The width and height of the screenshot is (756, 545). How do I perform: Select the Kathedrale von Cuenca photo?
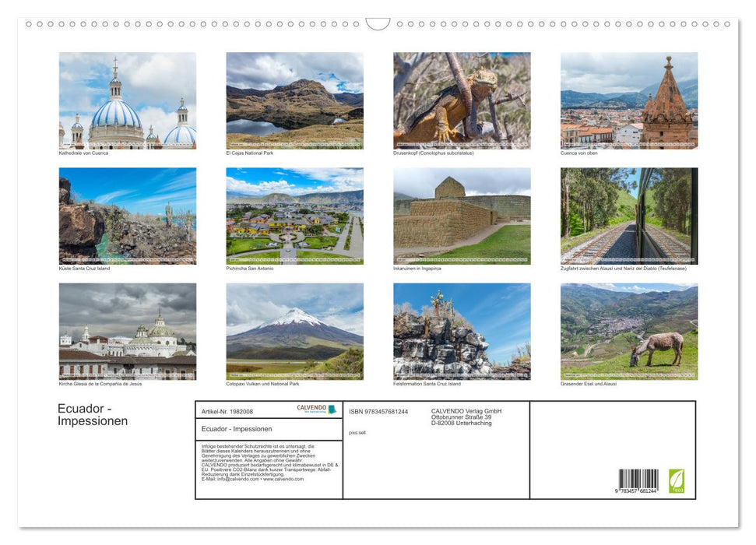point(128,100)
